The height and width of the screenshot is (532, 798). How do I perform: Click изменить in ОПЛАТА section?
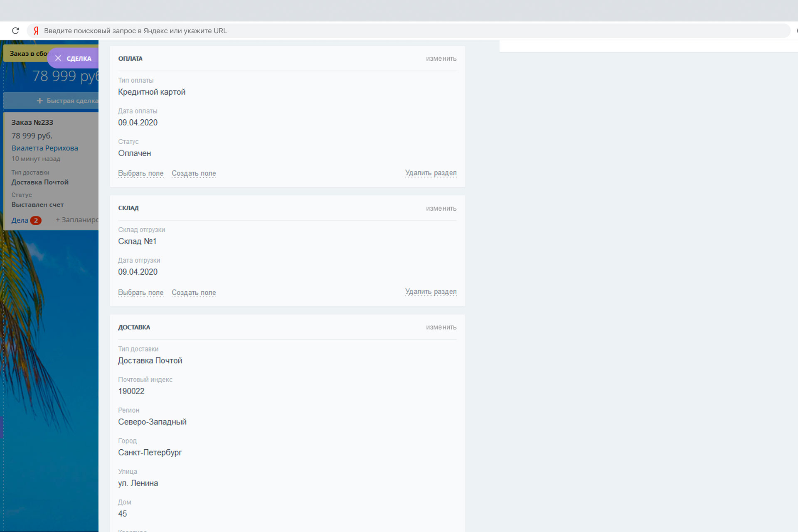(441, 59)
